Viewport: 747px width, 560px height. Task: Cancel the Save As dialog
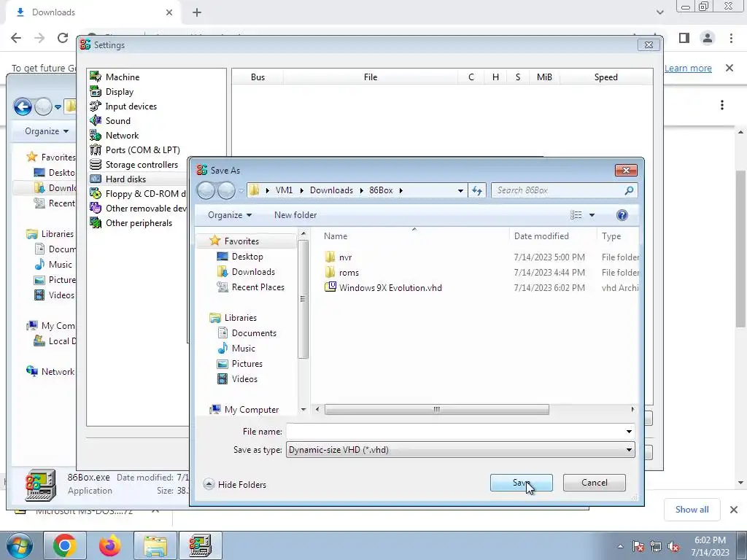(x=594, y=483)
